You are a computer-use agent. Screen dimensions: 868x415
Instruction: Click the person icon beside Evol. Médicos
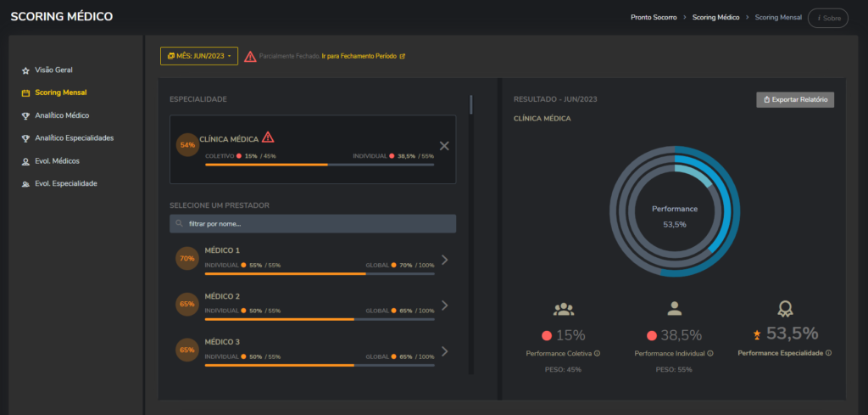[x=25, y=161]
